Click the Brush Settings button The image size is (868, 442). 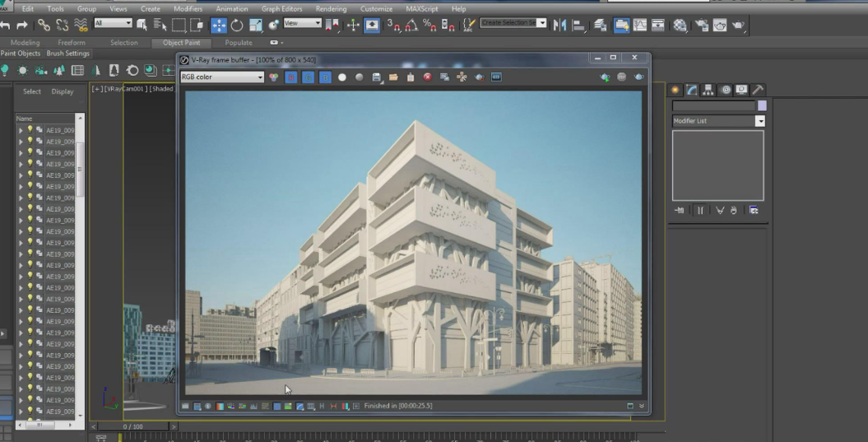click(x=68, y=54)
